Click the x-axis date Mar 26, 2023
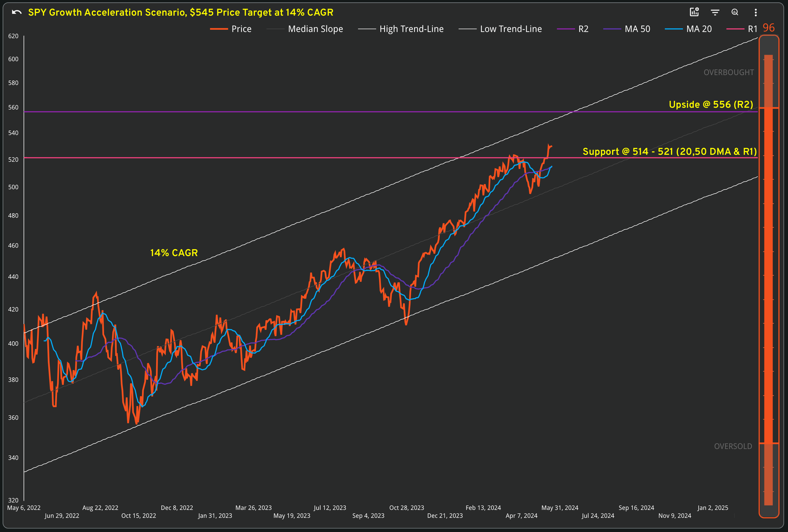This screenshot has height=532, width=788. coord(254,508)
